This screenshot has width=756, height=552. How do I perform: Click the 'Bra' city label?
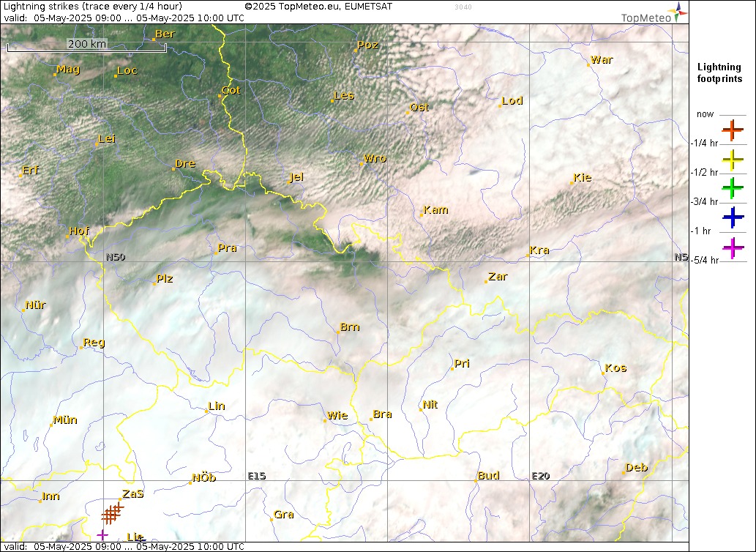point(382,414)
